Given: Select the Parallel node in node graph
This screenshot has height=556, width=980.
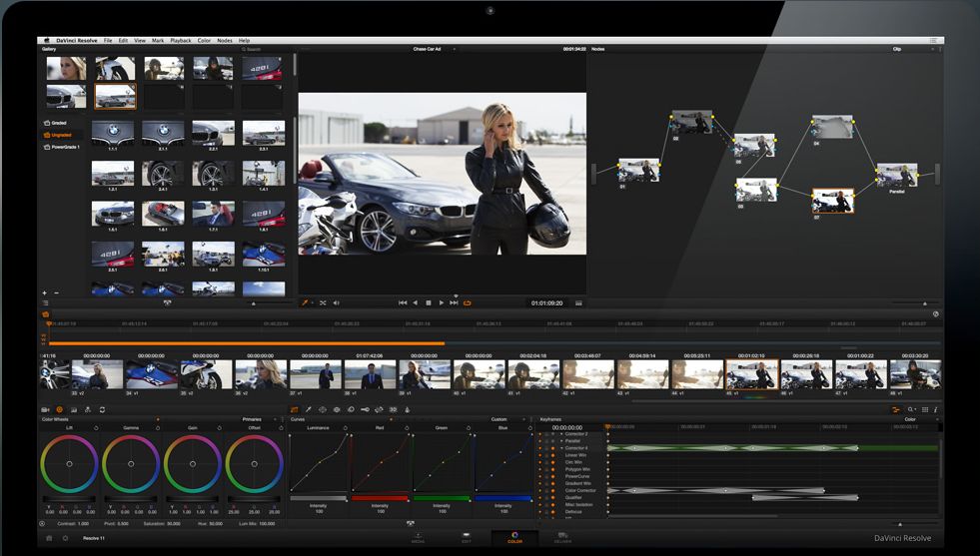Looking at the screenshot, I should [896, 175].
